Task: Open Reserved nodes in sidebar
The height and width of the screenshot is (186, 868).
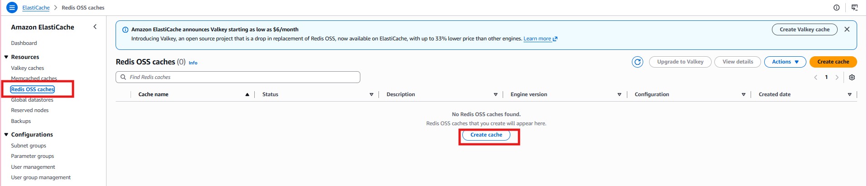Action: (x=30, y=110)
